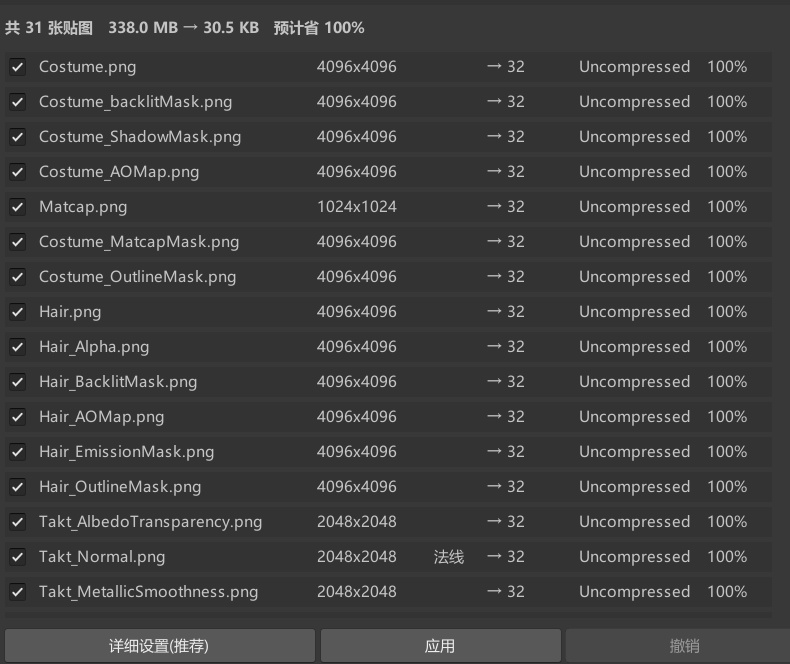Image resolution: width=790 pixels, height=664 pixels.
Task: Click → 32 target size in Costume.png row
Action: coord(506,67)
